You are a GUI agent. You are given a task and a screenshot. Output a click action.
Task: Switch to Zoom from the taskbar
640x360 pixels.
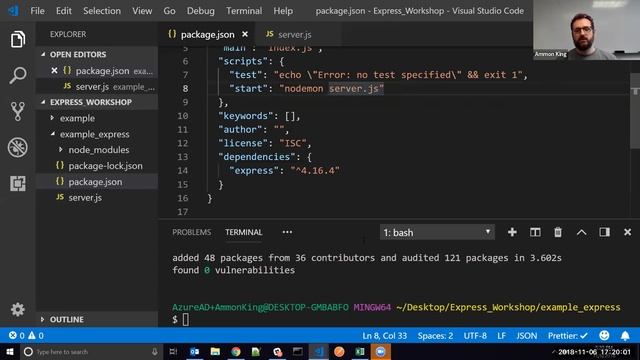click(x=380, y=351)
